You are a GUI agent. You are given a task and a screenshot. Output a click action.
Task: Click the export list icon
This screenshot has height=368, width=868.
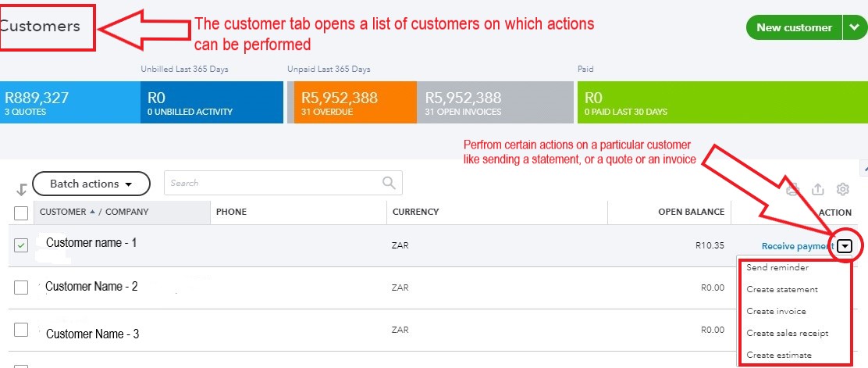(x=818, y=189)
